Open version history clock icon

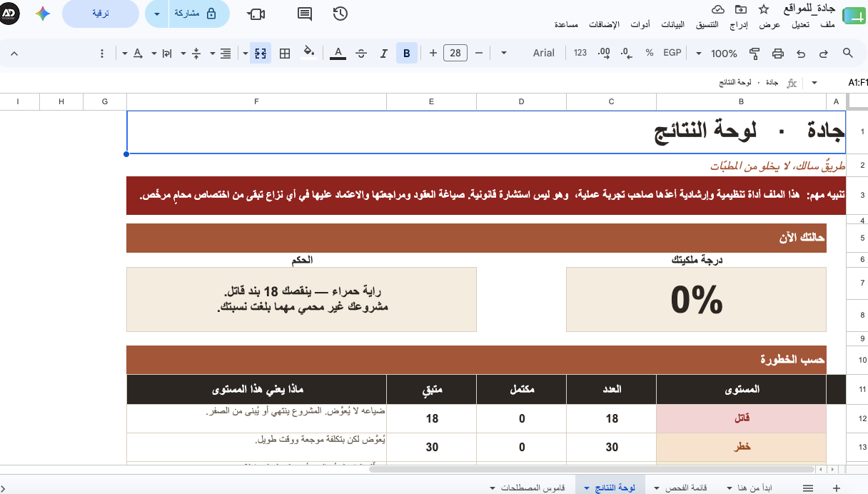pyautogui.click(x=340, y=14)
